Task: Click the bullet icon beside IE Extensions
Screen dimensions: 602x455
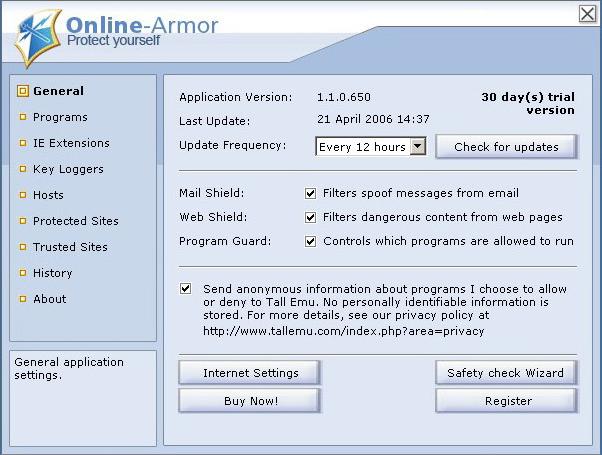Action: click(x=23, y=143)
